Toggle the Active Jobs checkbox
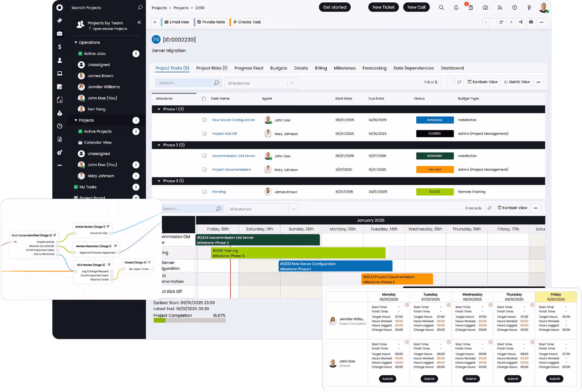 80,54
